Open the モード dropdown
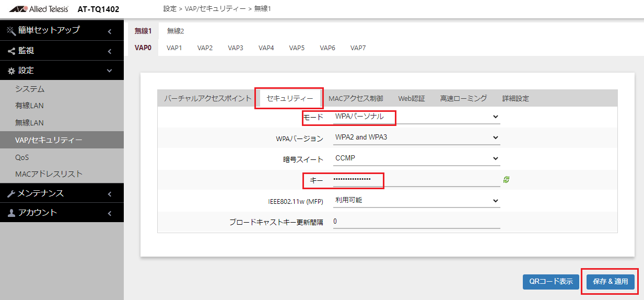Viewport: 644px width, 300px height. tap(416, 117)
